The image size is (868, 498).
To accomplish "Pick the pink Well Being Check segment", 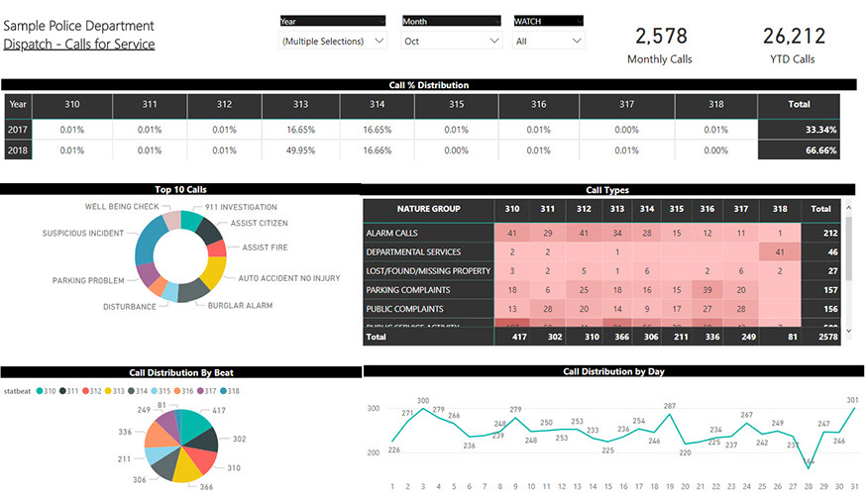I will coord(170,221).
